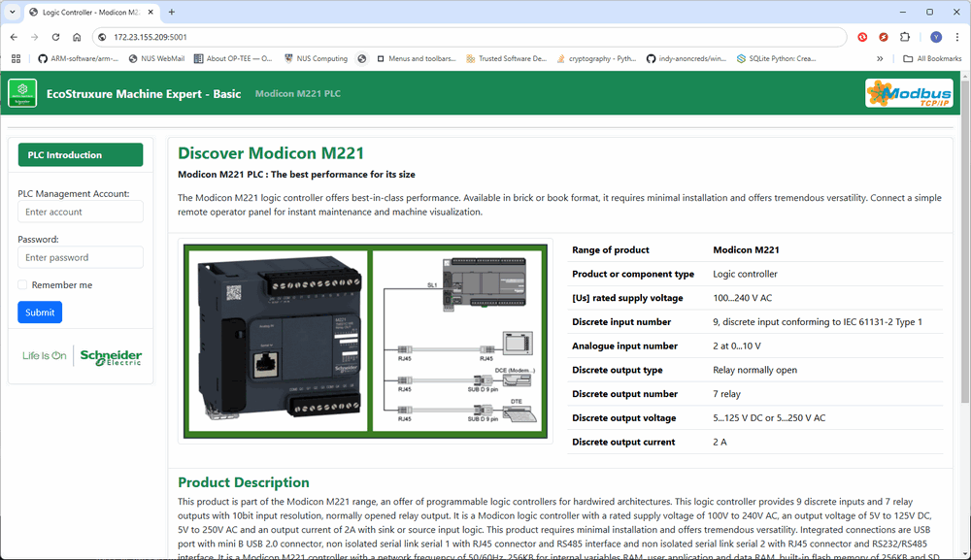Viewport: 971px width, 560px height.
Task: Click the Discrete output current label
Action: (x=623, y=442)
